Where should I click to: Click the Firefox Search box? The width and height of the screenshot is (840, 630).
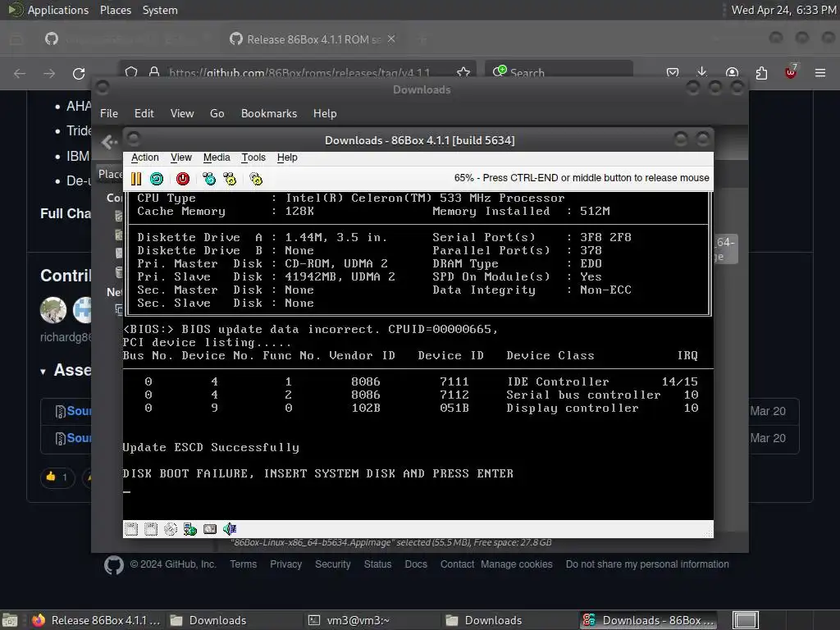[x=559, y=72]
